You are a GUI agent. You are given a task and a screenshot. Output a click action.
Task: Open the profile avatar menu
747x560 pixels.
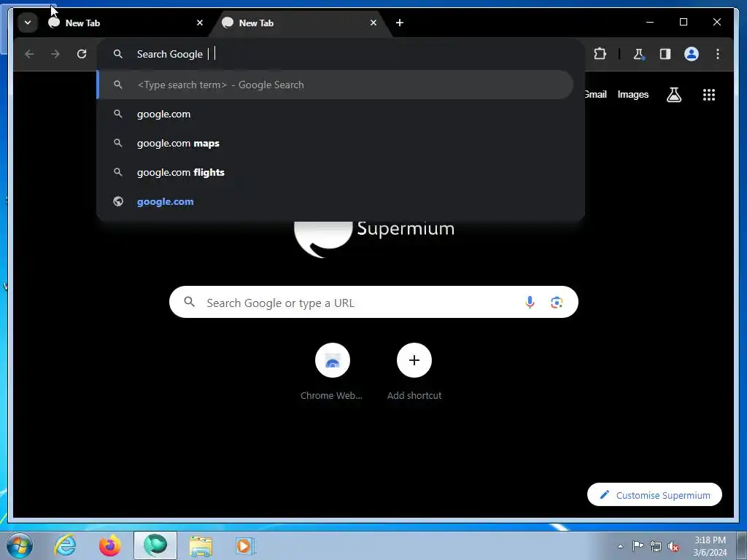(x=692, y=54)
